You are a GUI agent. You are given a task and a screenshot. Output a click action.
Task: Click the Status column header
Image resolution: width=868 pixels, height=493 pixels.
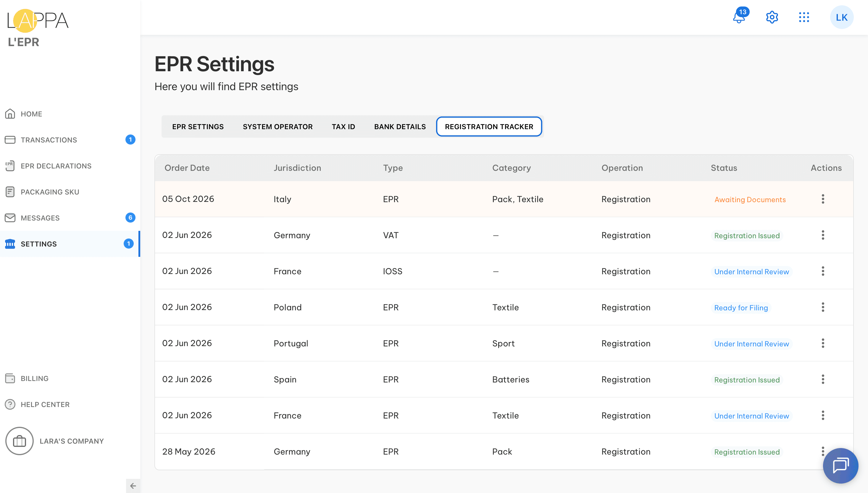pos(724,168)
